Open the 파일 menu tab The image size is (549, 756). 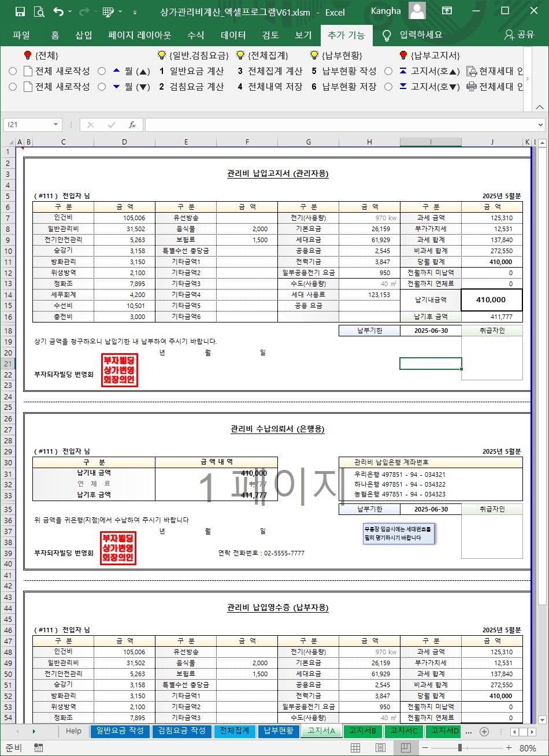coord(21,35)
